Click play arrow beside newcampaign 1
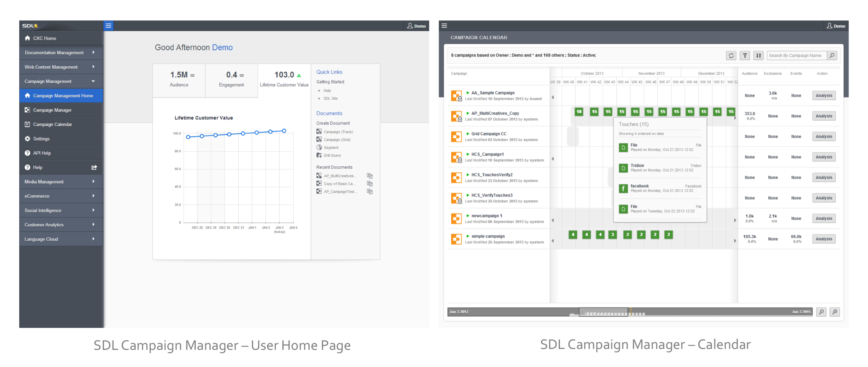868x367 pixels. point(468,216)
